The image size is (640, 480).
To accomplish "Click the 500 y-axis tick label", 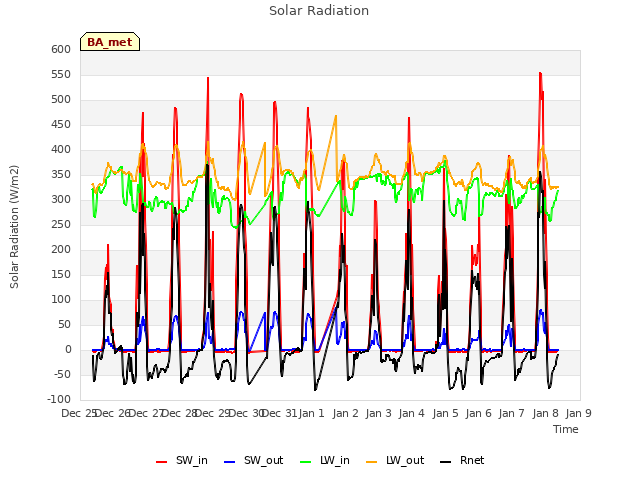I will coord(61,100).
